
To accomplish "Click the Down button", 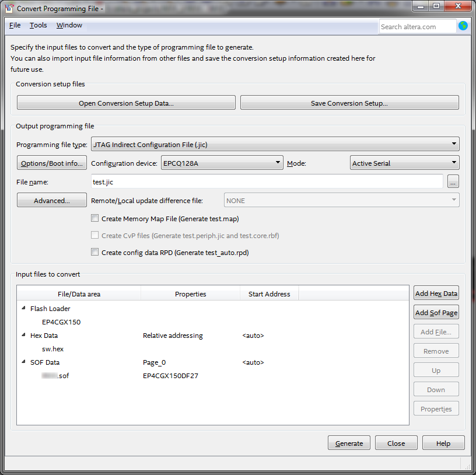I will 436,389.
